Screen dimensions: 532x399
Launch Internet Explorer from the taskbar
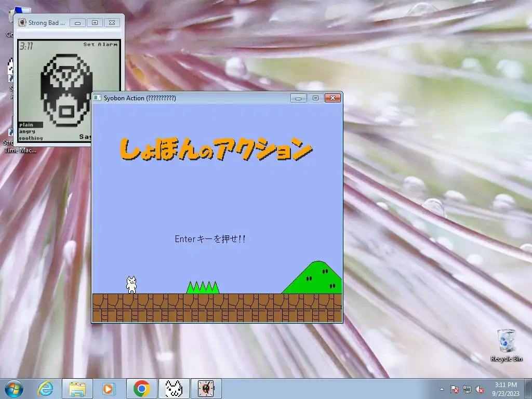46,389
